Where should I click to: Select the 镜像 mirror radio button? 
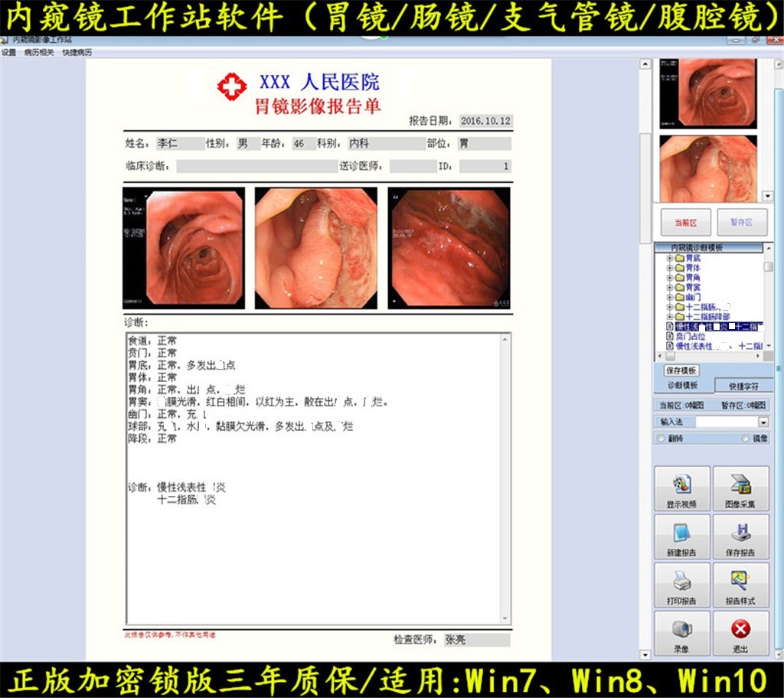tap(746, 439)
